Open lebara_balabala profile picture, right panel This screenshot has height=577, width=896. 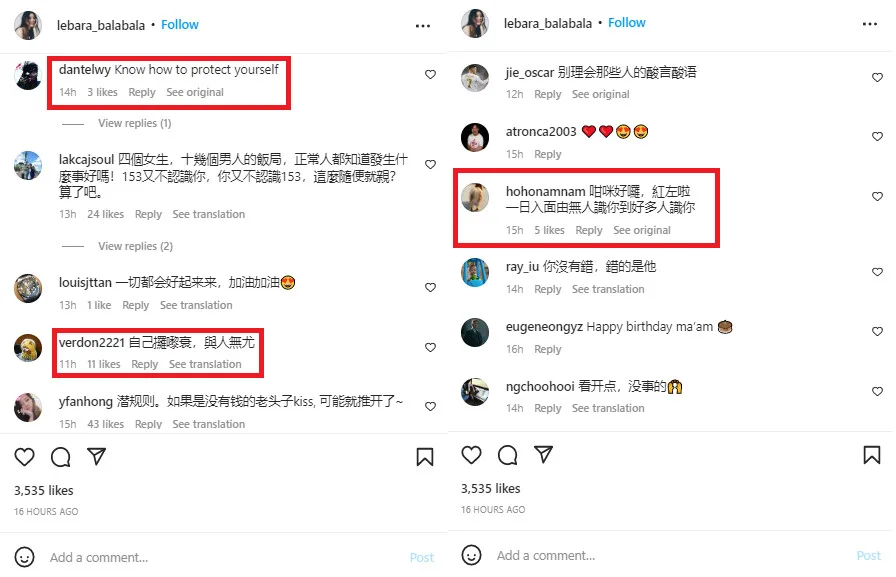point(475,23)
